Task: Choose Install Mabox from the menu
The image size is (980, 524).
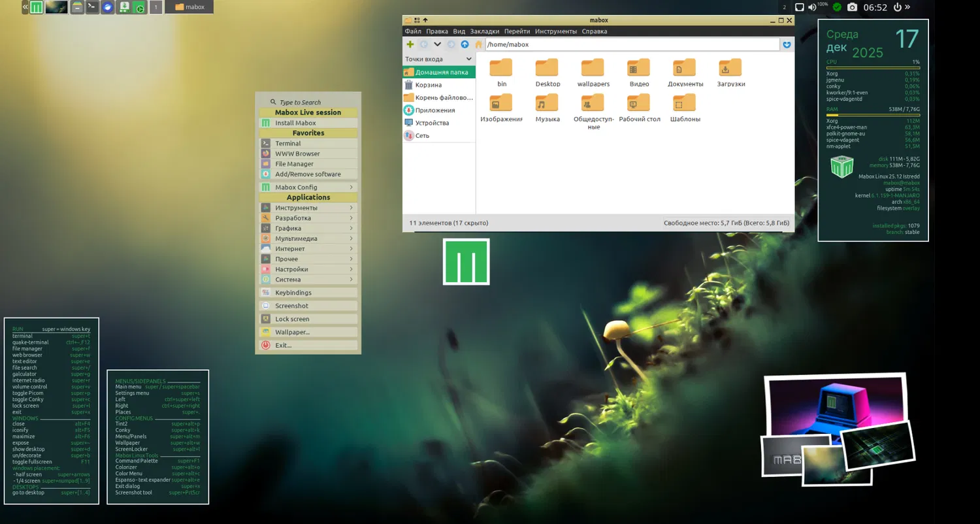Action: coord(308,123)
